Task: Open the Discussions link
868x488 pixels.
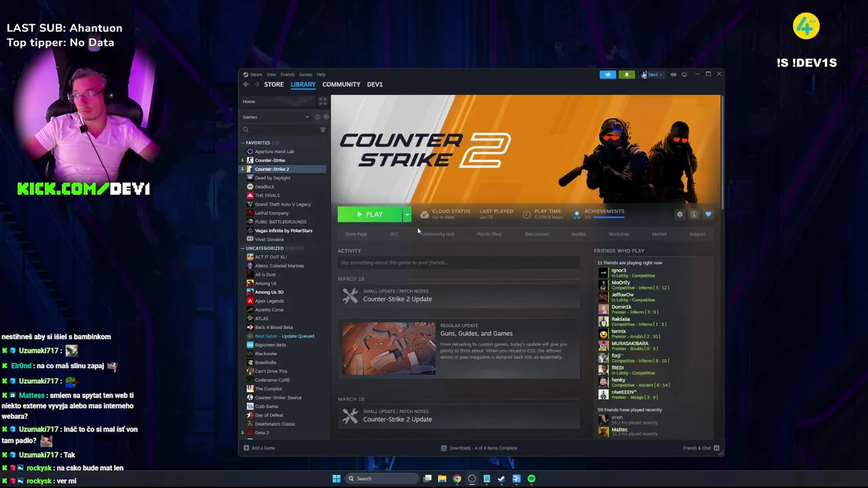Action: click(536, 234)
